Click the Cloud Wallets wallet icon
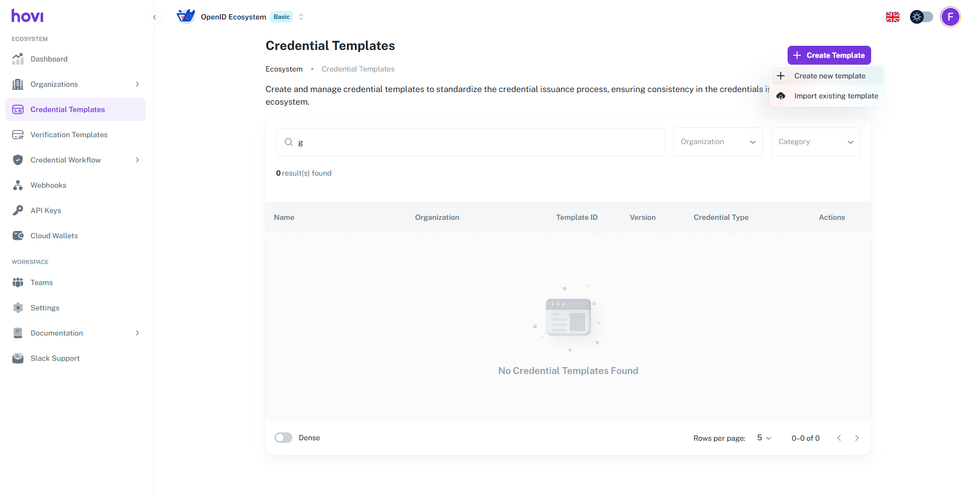The height and width of the screenshot is (496, 980). click(18, 236)
